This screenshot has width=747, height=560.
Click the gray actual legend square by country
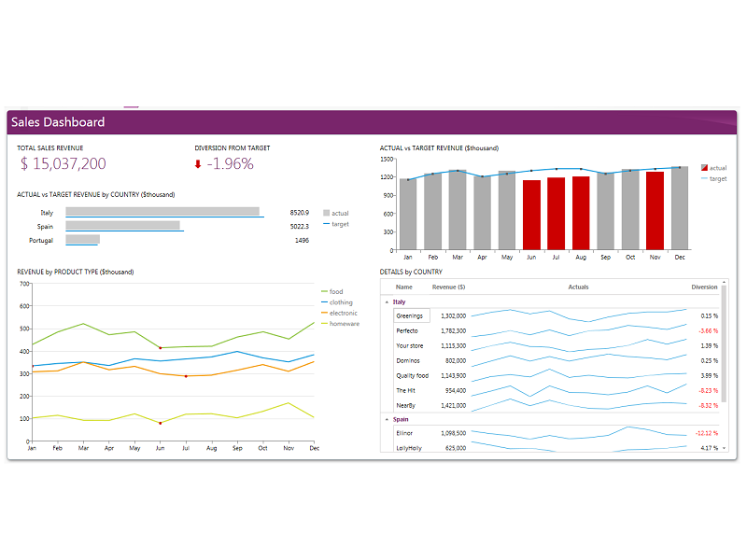326,214
